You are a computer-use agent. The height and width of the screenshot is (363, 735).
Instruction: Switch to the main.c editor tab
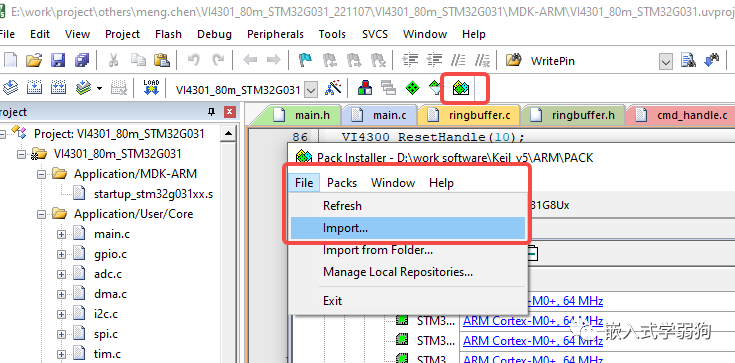[x=379, y=115]
